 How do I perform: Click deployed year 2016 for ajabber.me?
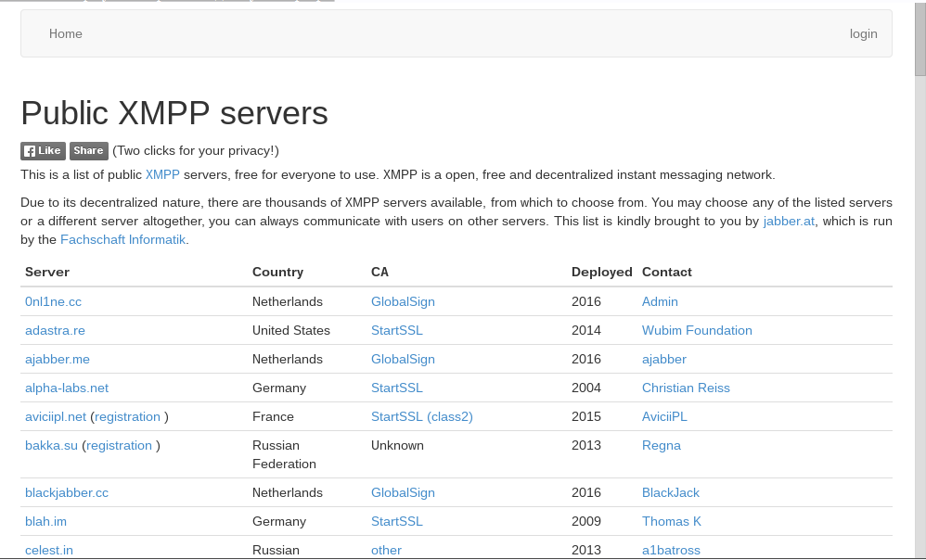click(x=586, y=360)
